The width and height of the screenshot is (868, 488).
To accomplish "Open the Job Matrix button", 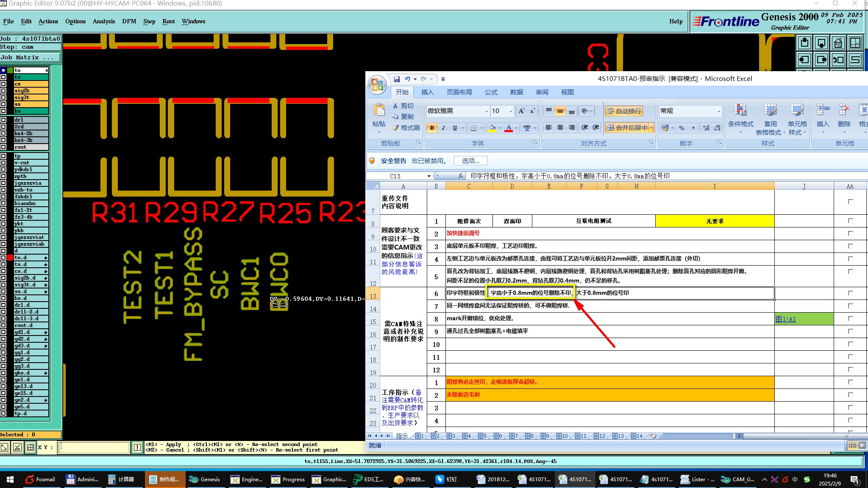I will (x=31, y=58).
